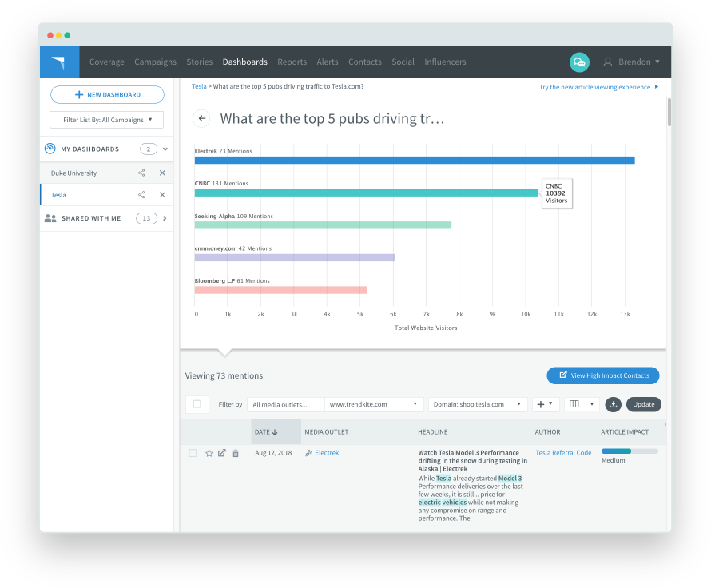Image resolution: width=711 pixels, height=588 pixels.
Task: Open the chat support icon
Action: click(579, 62)
